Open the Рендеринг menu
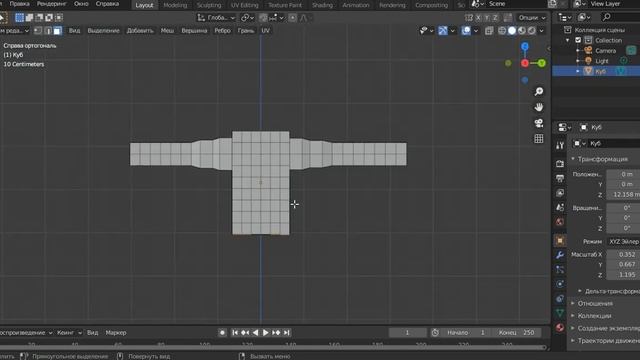Viewport: 640px width, 360px height. point(51,4)
